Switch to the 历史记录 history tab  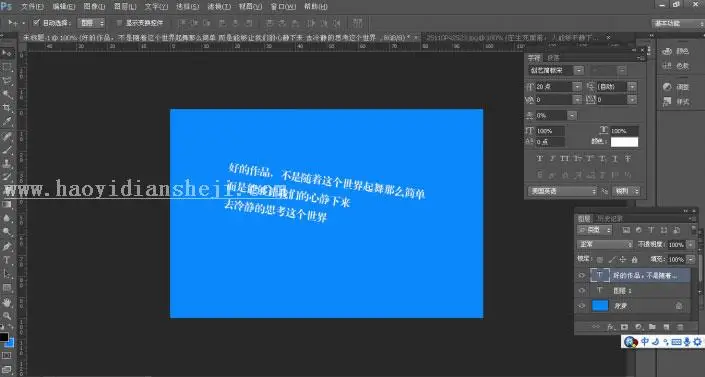pyautogui.click(x=610, y=219)
